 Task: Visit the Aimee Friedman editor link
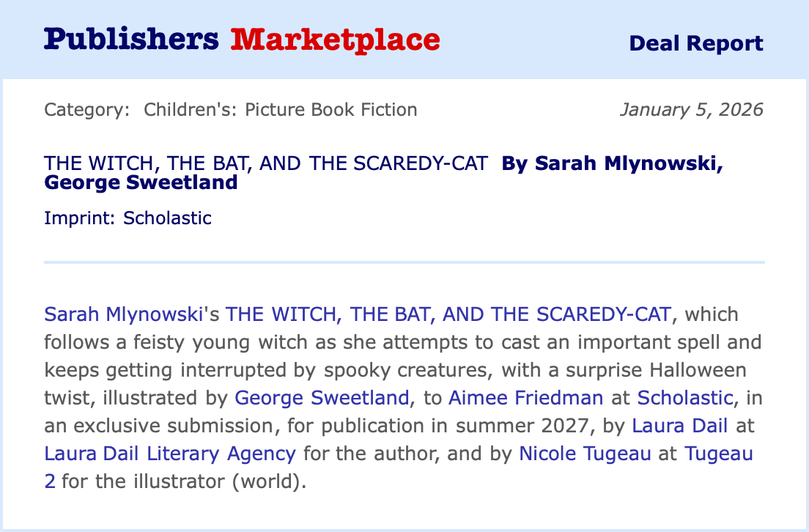pos(525,398)
